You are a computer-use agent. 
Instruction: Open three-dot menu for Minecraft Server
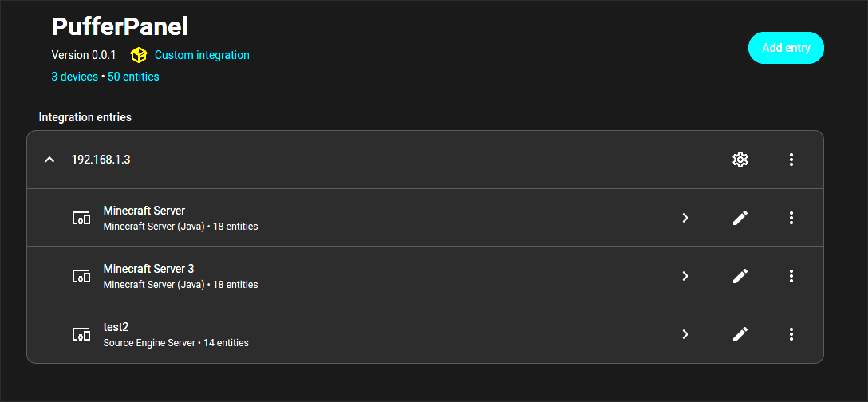[791, 218]
